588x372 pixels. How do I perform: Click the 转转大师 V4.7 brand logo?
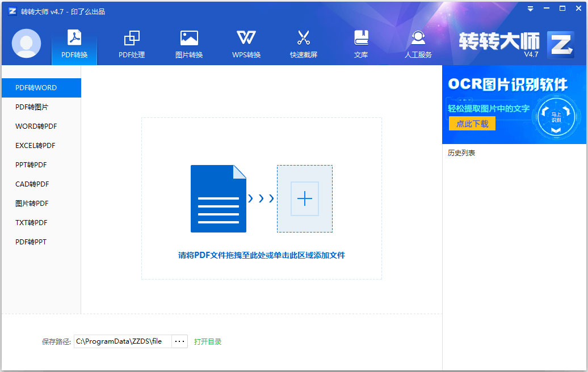click(516, 44)
